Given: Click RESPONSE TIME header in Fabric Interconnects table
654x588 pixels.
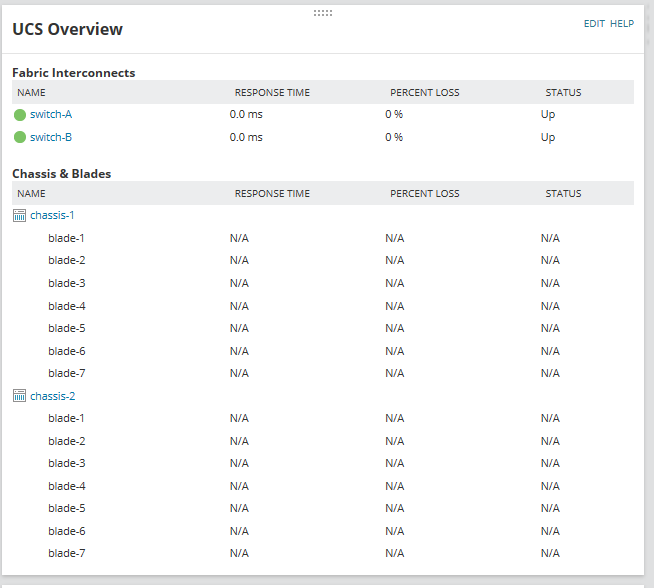Looking at the screenshot, I should (272, 93).
